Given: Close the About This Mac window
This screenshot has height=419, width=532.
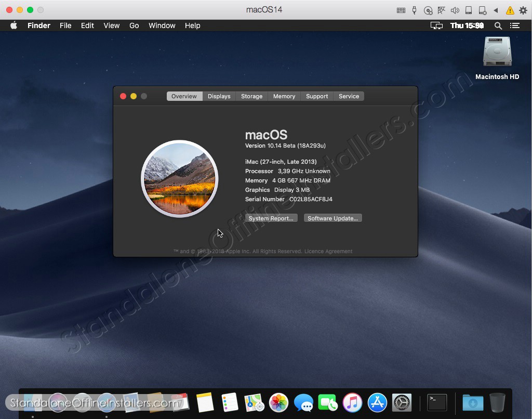Looking at the screenshot, I should [x=123, y=96].
